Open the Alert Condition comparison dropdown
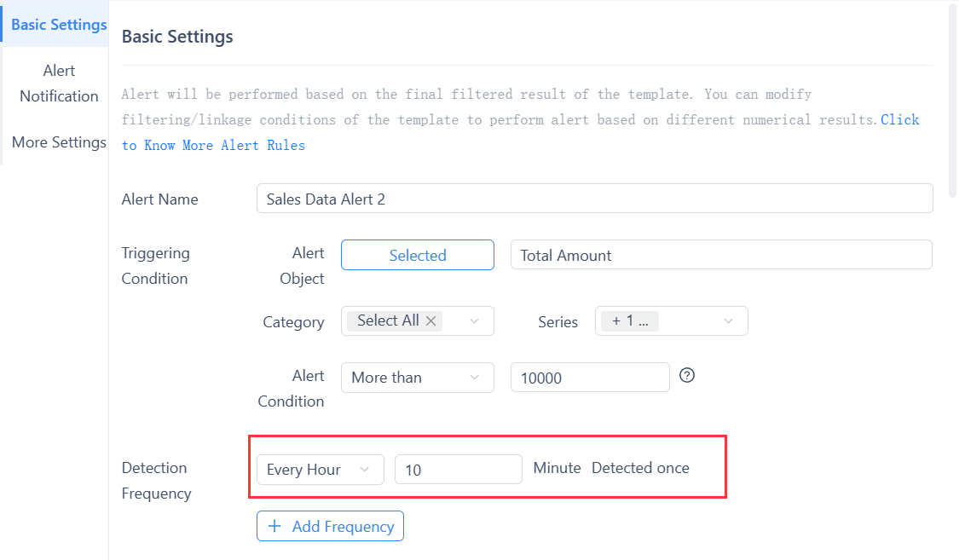The height and width of the screenshot is (560, 959). coord(417,377)
